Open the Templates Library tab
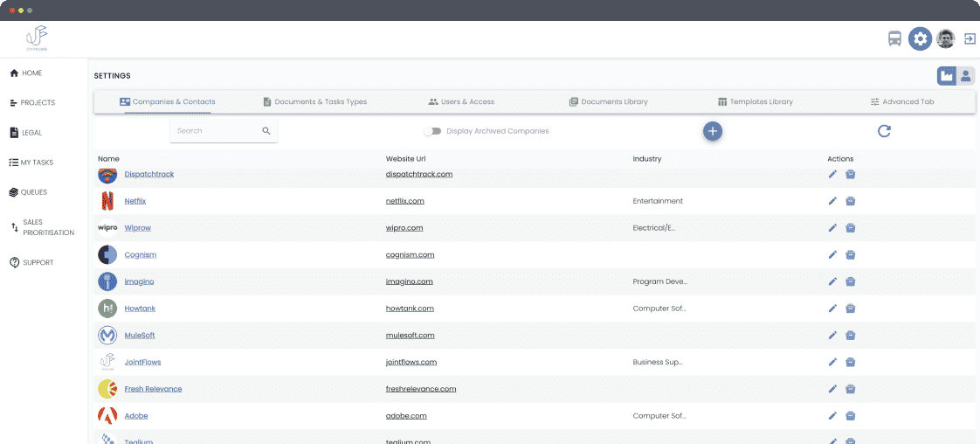This screenshot has height=444, width=980. pyautogui.click(x=755, y=101)
